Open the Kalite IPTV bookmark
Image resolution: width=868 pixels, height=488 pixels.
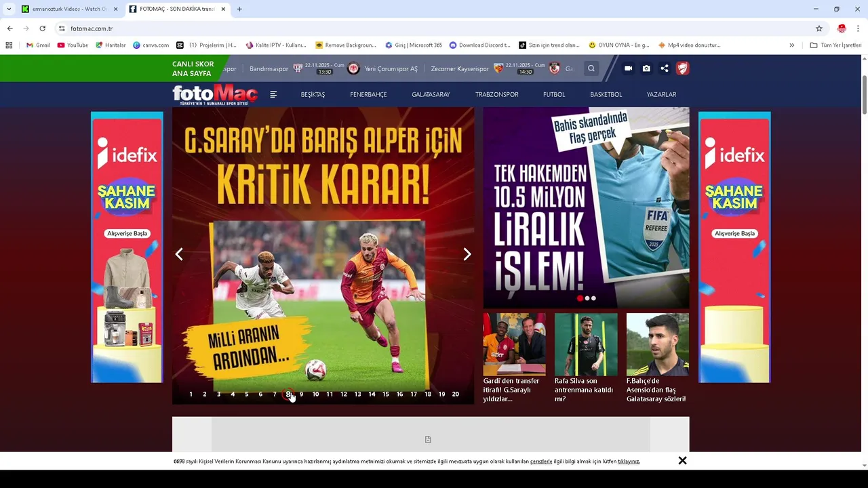point(276,45)
